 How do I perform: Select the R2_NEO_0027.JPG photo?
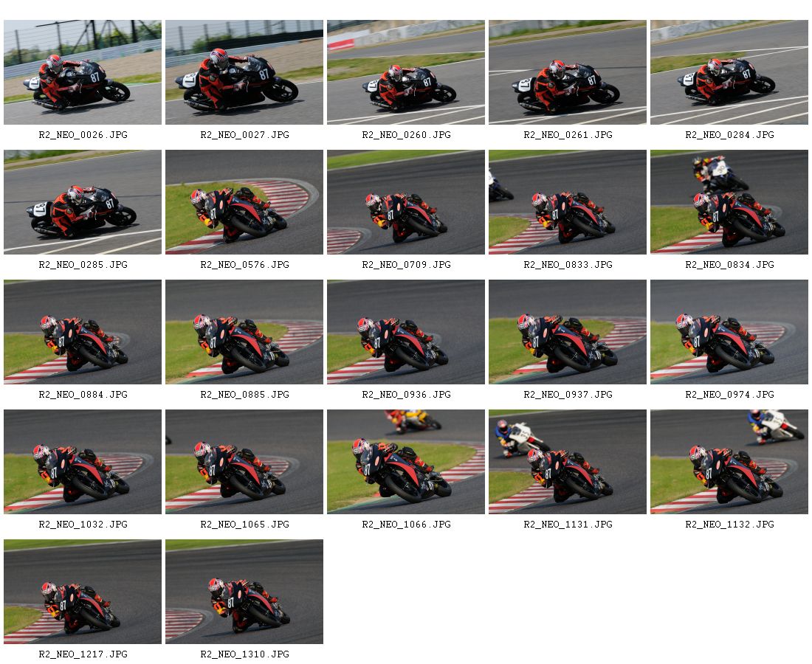pos(244,72)
